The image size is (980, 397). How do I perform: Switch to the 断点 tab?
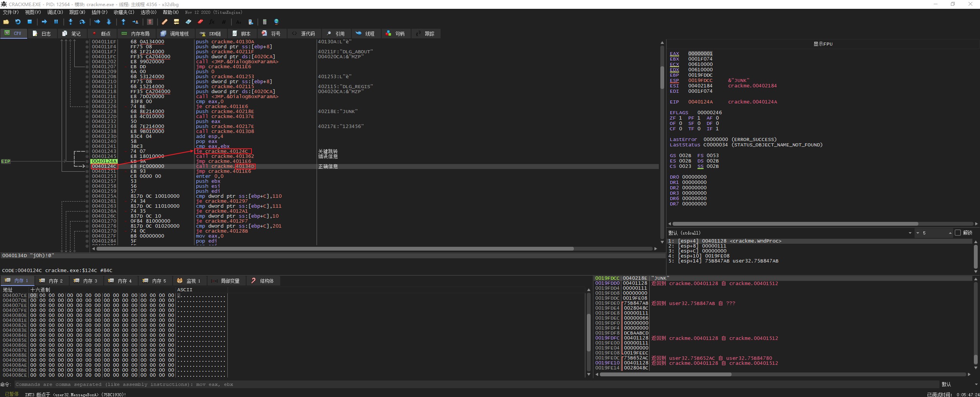point(102,34)
